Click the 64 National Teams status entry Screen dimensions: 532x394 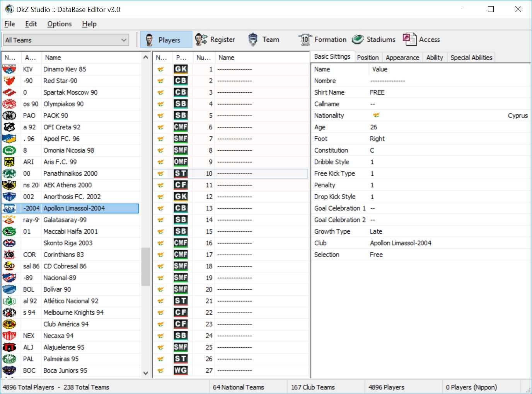pyautogui.click(x=239, y=387)
